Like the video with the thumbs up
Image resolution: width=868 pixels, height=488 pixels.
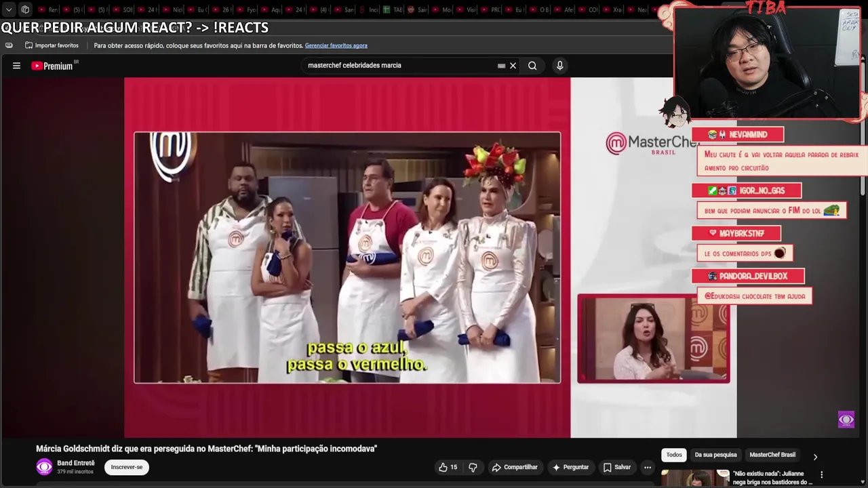[448, 467]
